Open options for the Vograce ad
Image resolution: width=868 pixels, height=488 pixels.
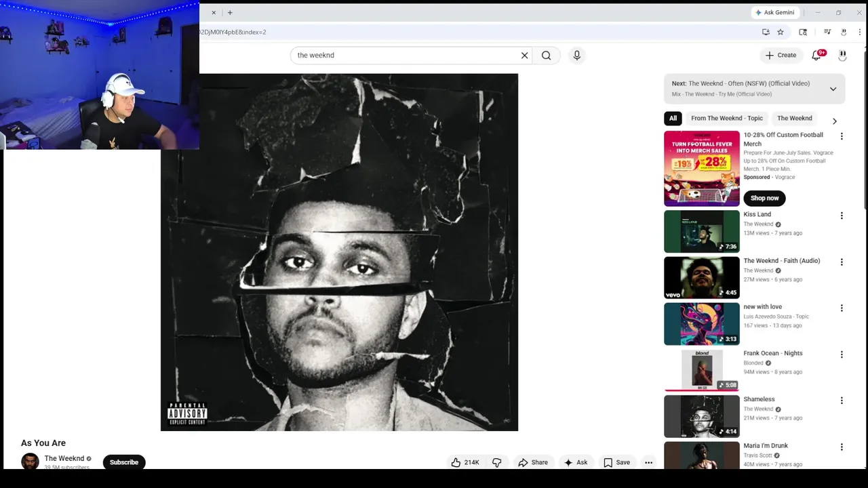tap(842, 136)
